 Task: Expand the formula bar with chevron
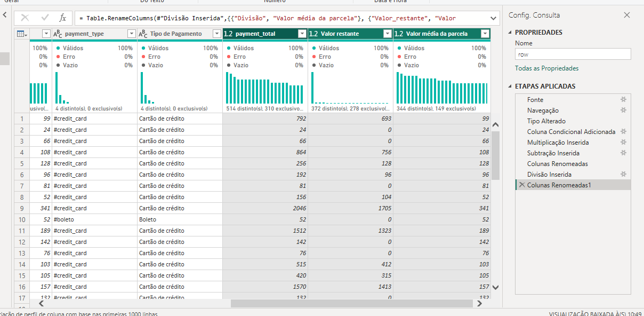coord(493,18)
